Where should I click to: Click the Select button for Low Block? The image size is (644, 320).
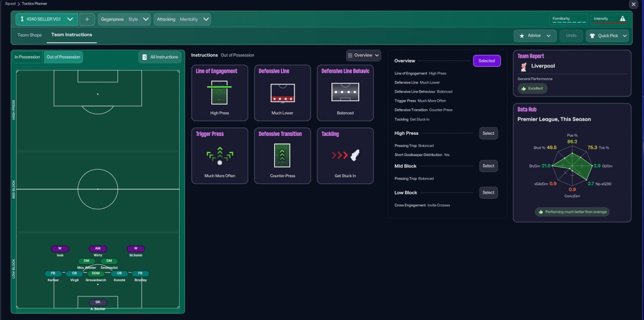click(489, 193)
